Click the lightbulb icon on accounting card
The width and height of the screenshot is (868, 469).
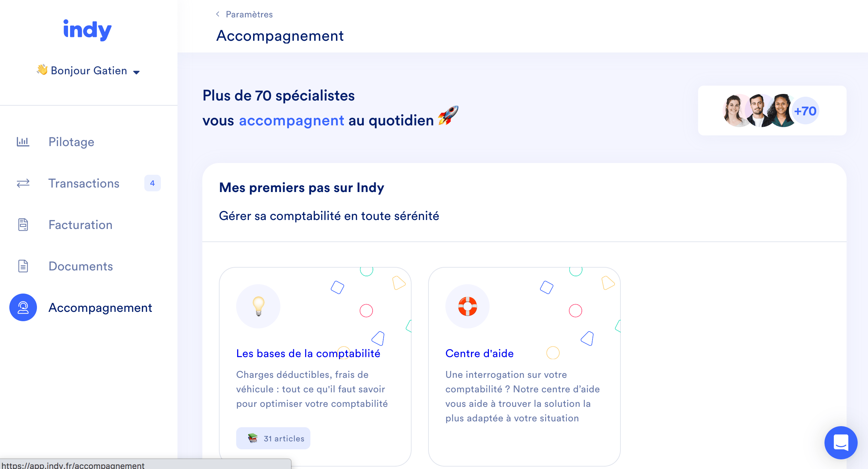click(258, 306)
